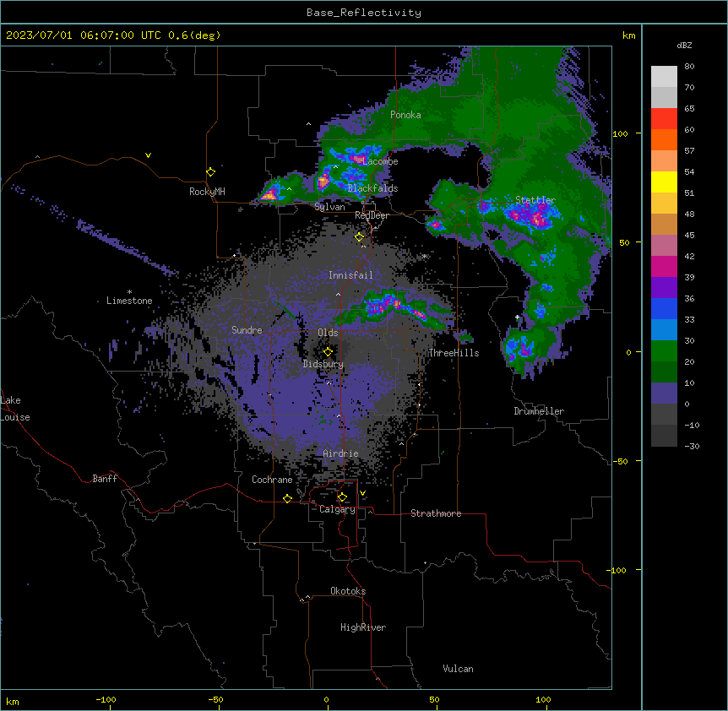The width and height of the screenshot is (728, 711).
Task: Click the yellow diamond marker beside RockyMH
Action: click(210, 172)
